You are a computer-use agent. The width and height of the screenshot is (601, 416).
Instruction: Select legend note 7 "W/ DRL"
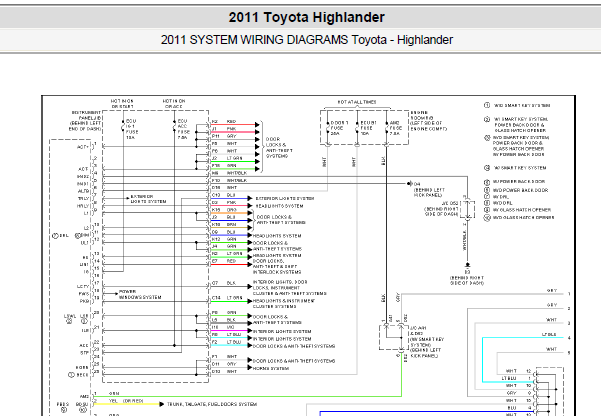click(x=497, y=197)
